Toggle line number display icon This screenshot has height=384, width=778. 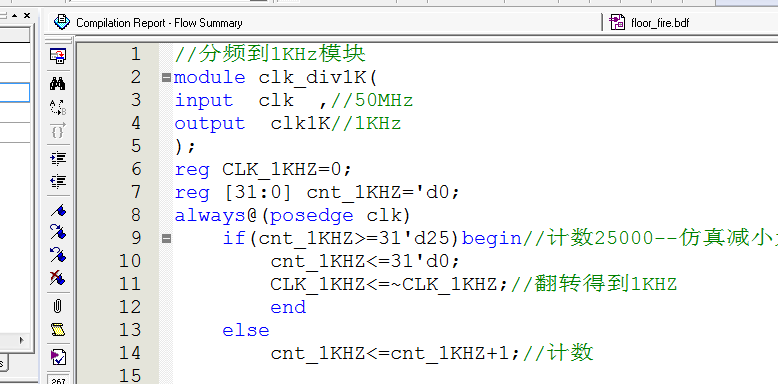(x=58, y=380)
